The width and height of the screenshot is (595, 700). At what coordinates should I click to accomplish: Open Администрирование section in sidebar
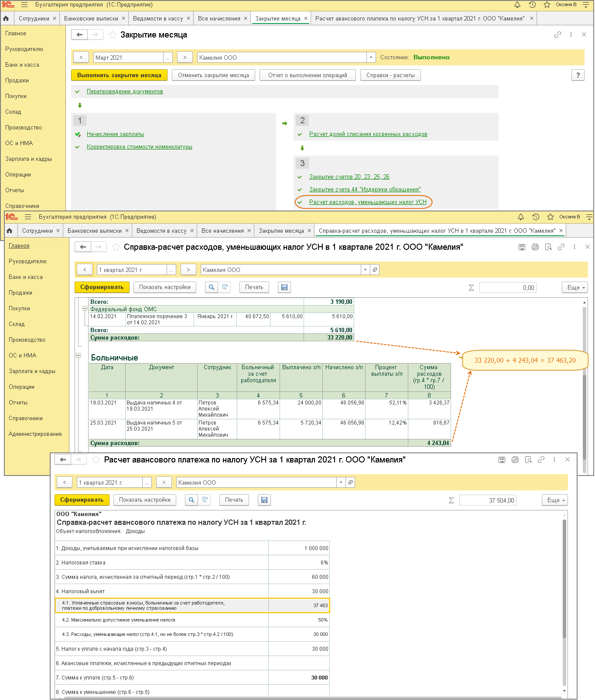(35, 434)
